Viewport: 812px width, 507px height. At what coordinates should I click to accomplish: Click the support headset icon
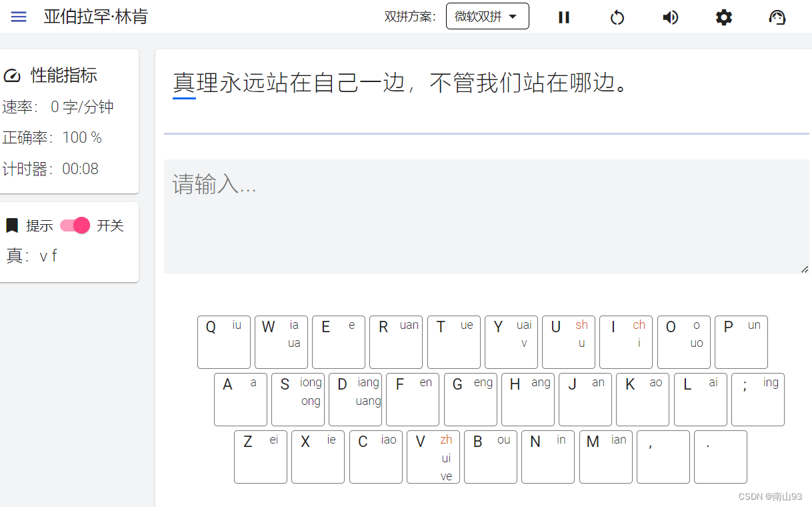[x=777, y=17]
